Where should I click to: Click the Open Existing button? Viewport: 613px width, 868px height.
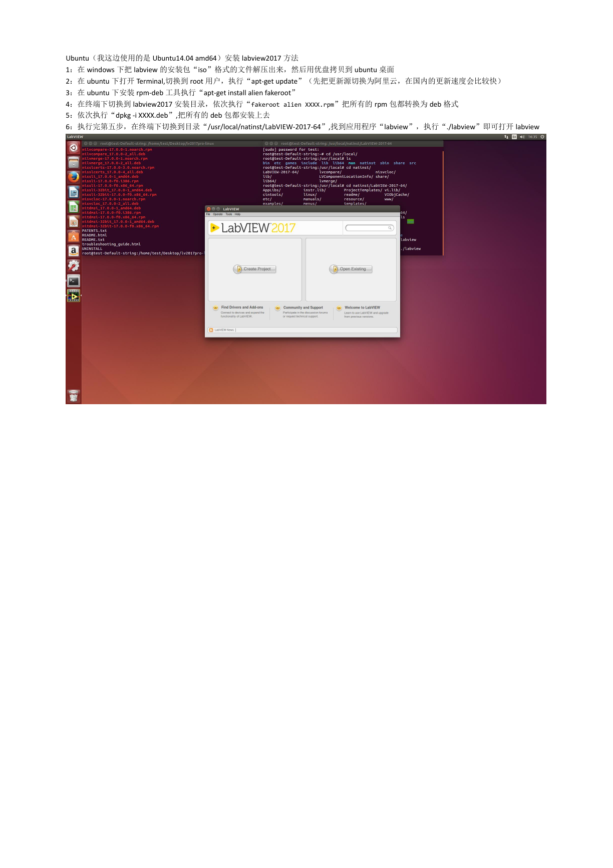click(351, 269)
